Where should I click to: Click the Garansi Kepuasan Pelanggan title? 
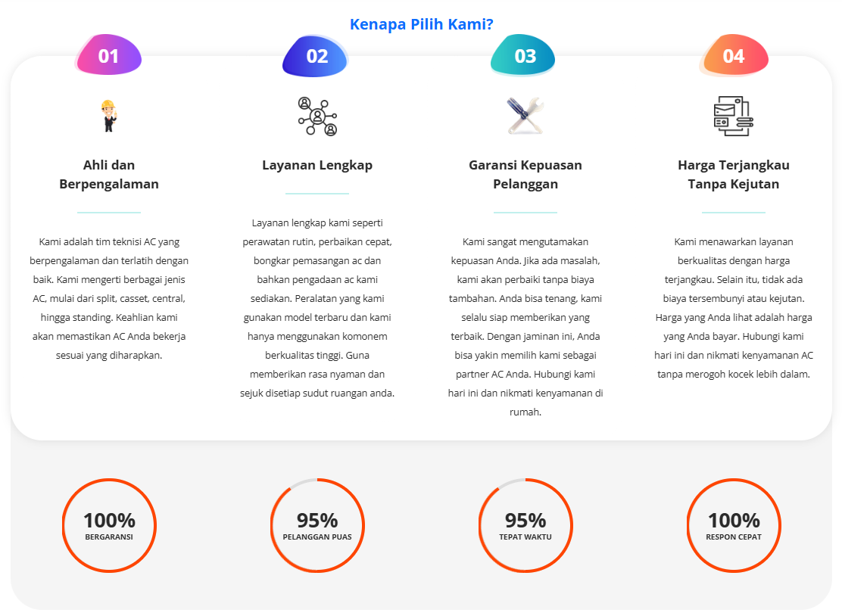525,174
